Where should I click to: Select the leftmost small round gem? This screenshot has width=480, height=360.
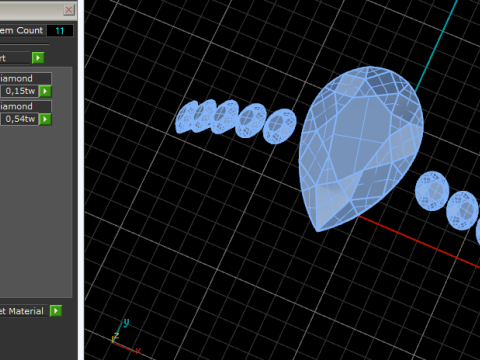pos(186,117)
